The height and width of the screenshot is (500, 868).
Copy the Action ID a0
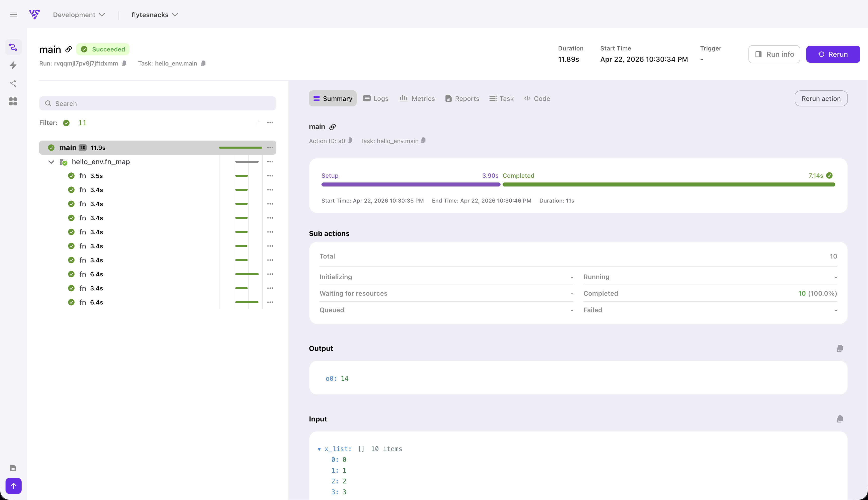click(350, 141)
